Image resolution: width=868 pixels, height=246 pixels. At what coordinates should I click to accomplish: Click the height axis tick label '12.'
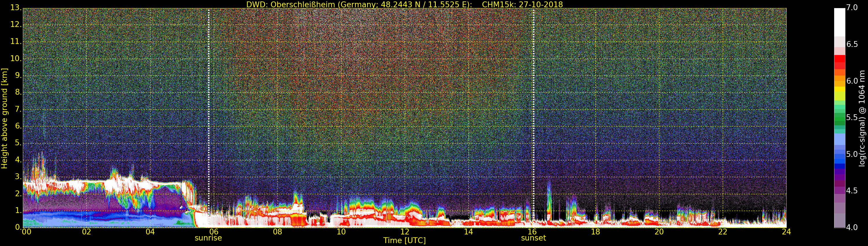[x=16, y=25]
